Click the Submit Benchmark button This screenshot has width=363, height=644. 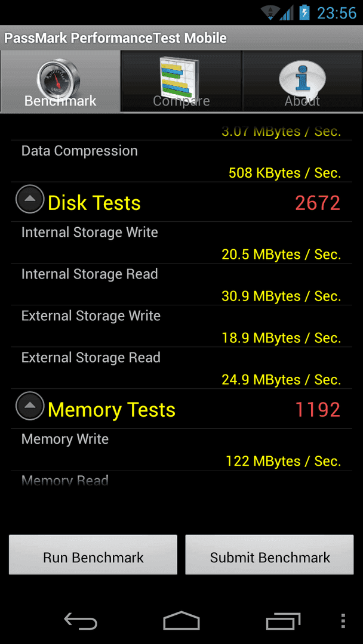(270, 555)
